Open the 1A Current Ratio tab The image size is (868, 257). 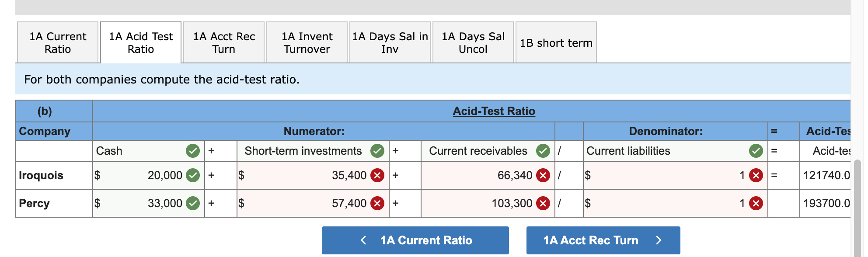pos(58,42)
